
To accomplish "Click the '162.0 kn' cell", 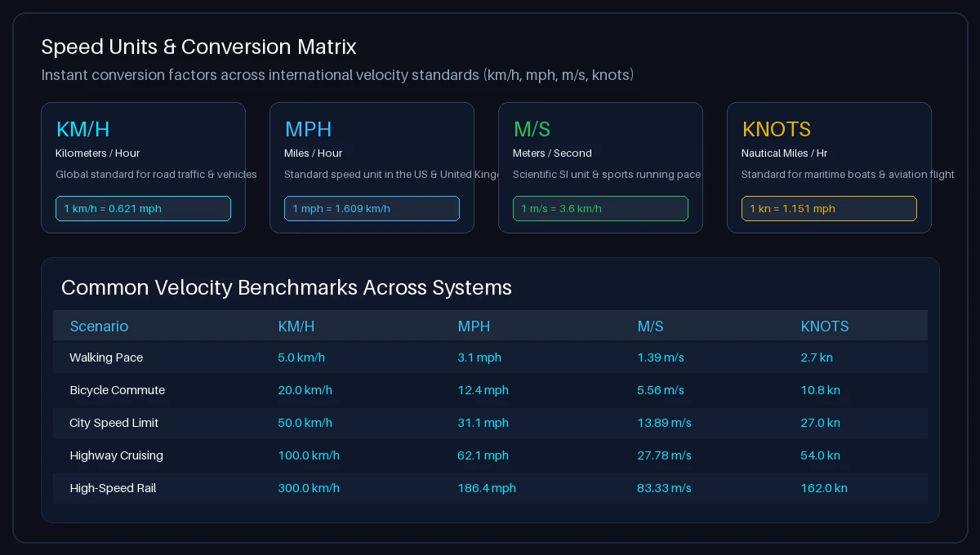I will pos(824,488).
